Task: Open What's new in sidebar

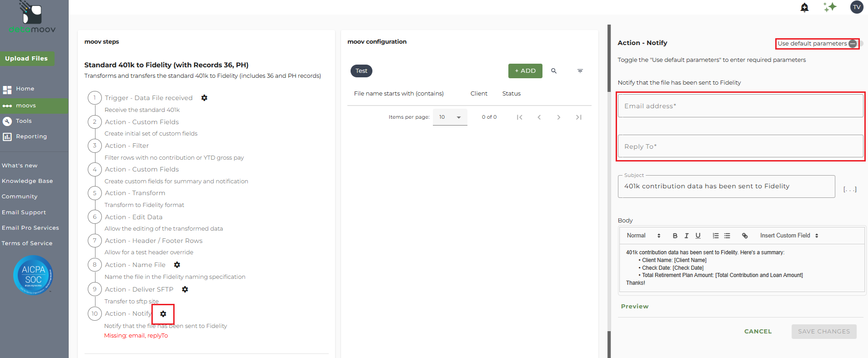Action: pos(20,166)
